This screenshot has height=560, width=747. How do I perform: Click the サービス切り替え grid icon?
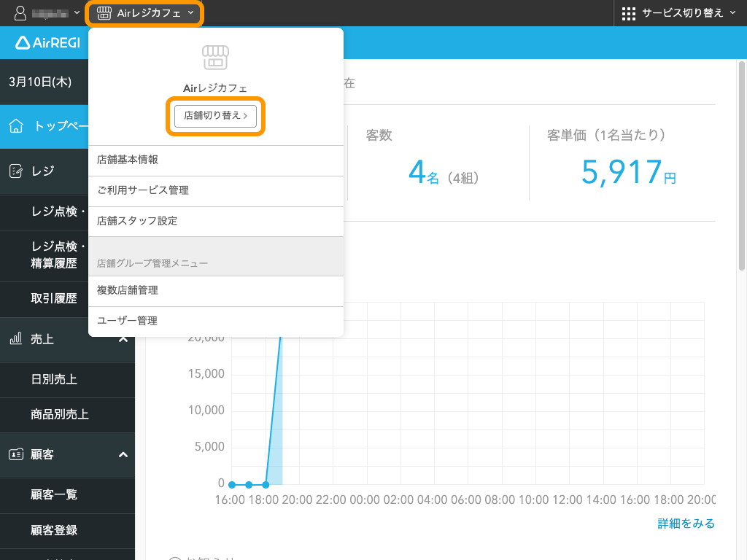coord(628,13)
